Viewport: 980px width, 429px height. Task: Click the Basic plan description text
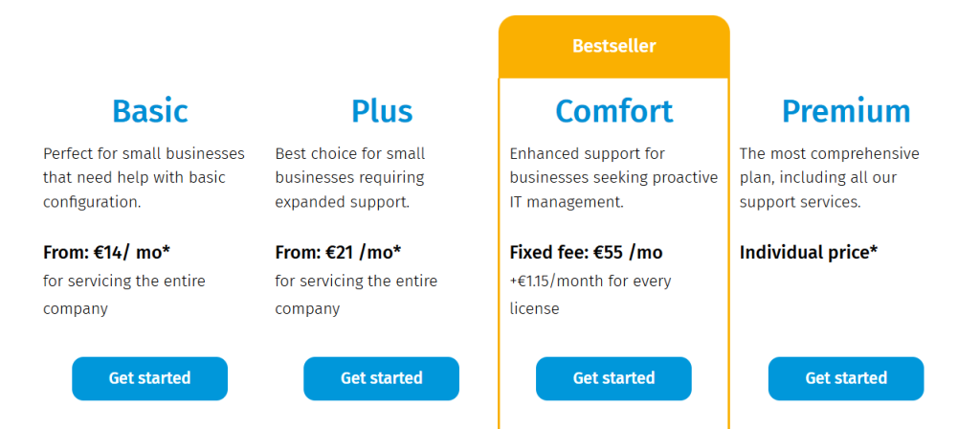(x=144, y=177)
